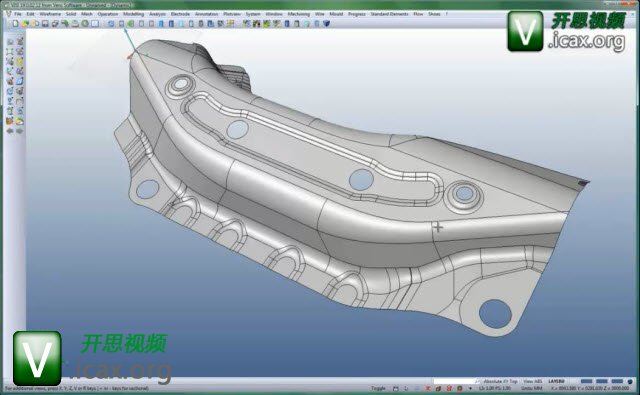The height and width of the screenshot is (395, 640).
Task: Open the LAYER0 layer selector
Action: [556, 381]
